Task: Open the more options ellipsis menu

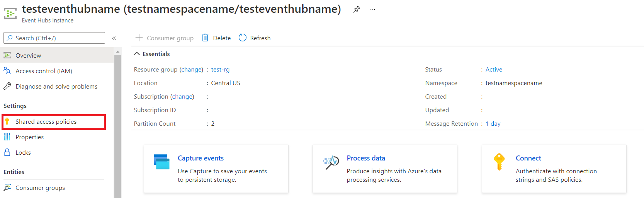Action: (x=372, y=9)
